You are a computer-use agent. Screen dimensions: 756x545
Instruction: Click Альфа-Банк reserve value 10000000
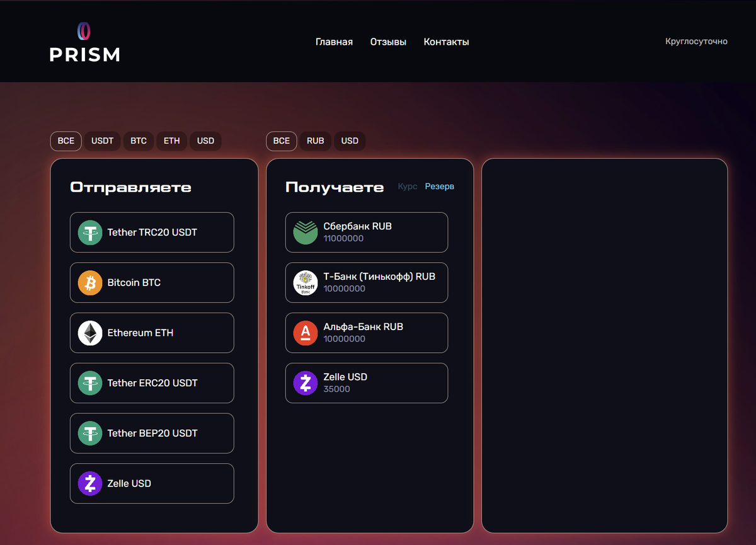pos(344,339)
